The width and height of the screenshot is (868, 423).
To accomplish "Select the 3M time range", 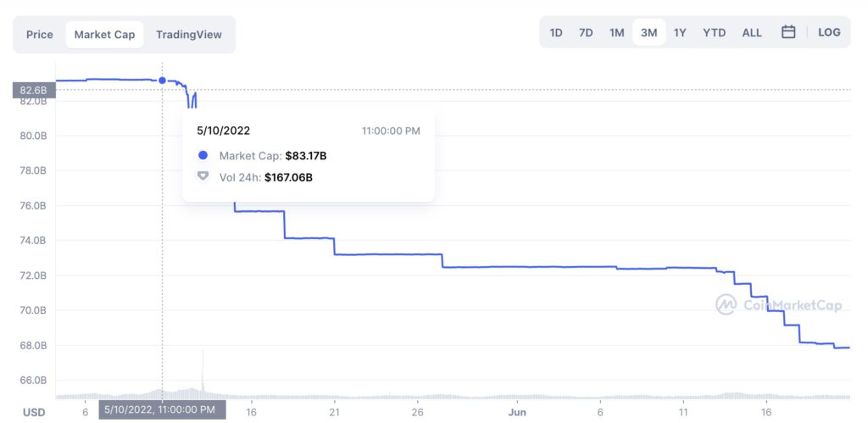I will click(648, 33).
